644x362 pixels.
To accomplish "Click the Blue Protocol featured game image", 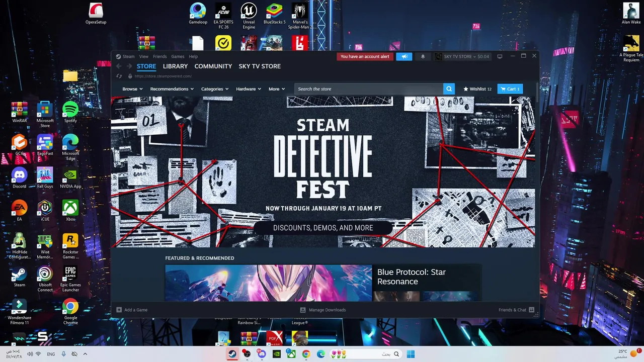I will (x=269, y=283).
